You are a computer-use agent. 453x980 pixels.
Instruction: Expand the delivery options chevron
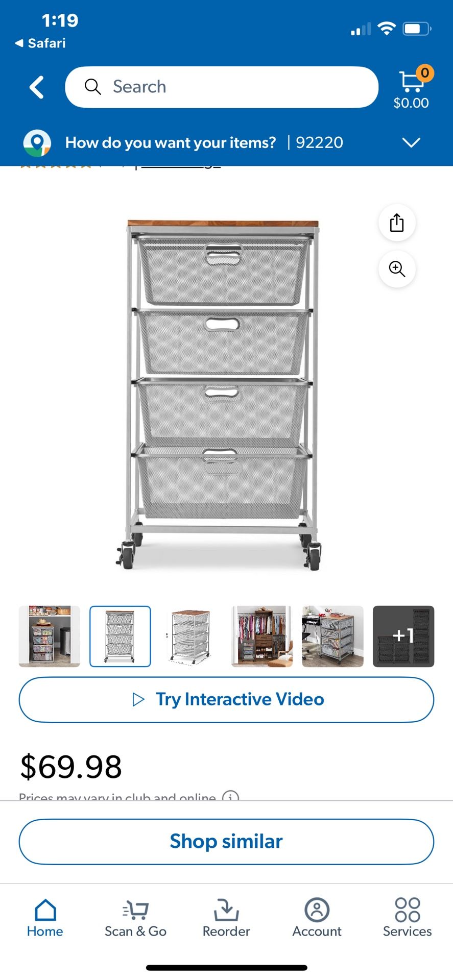(x=411, y=142)
